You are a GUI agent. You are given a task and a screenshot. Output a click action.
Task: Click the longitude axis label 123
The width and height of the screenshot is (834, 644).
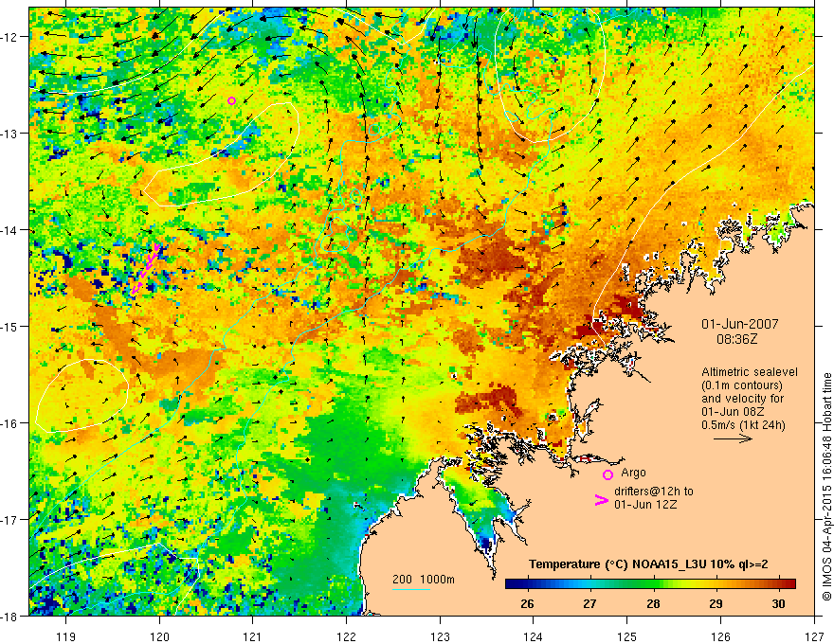440,636
